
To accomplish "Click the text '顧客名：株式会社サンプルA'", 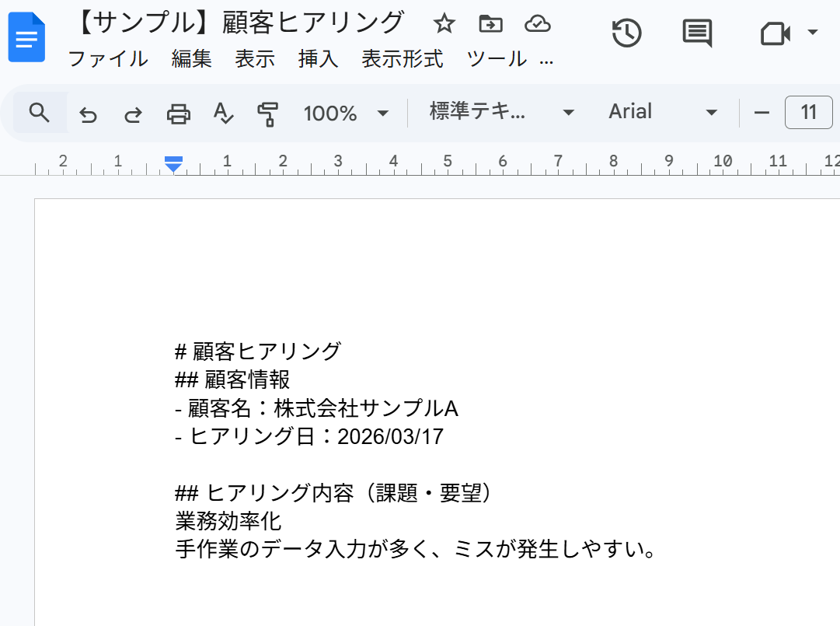I will (x=323, y=408).
